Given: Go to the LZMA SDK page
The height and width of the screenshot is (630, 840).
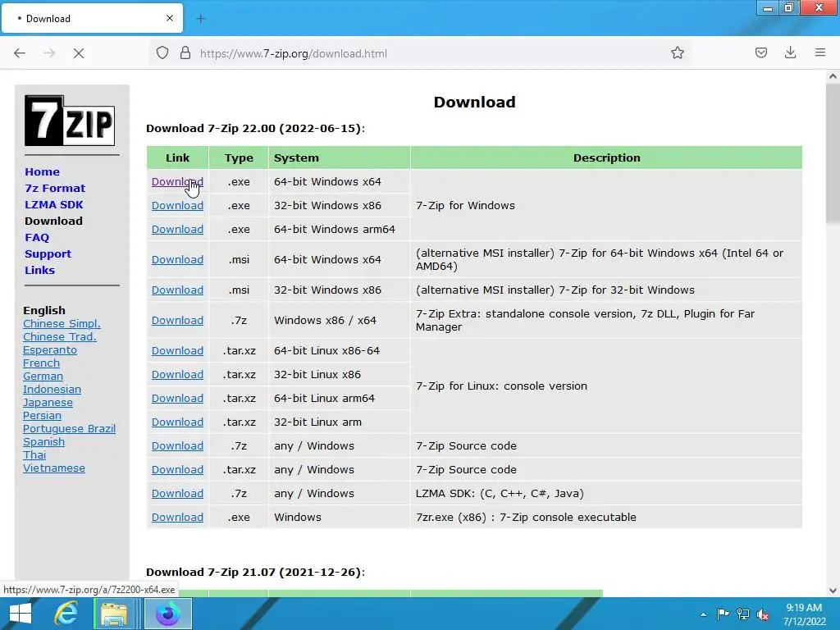Looking at the screenshot, I should click(53, 204).
